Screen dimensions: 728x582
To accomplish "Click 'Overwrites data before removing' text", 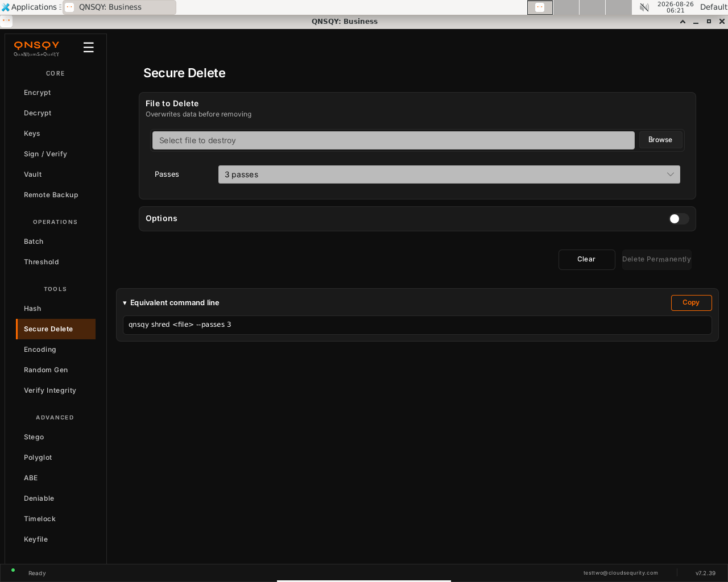I will (x=198, y=114).
